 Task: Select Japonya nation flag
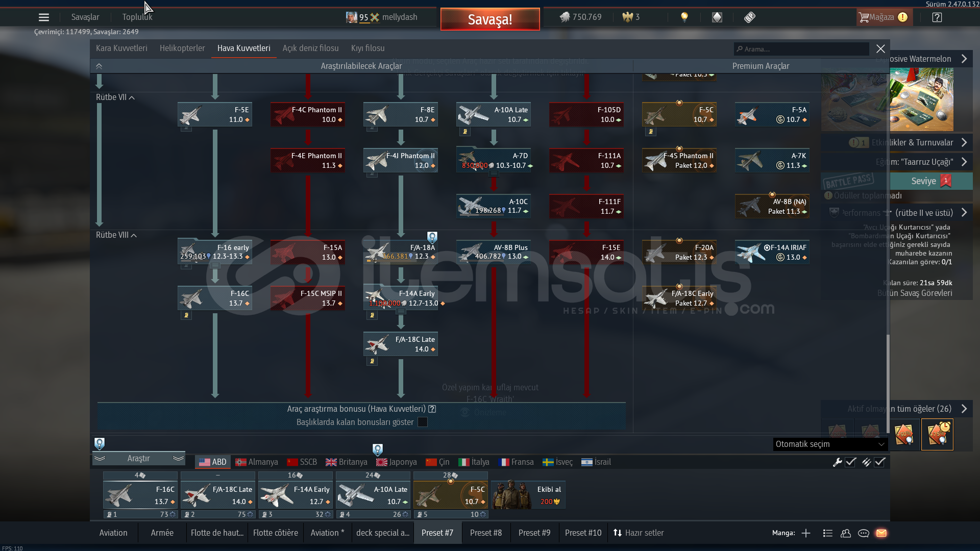[x=397, y=462]
